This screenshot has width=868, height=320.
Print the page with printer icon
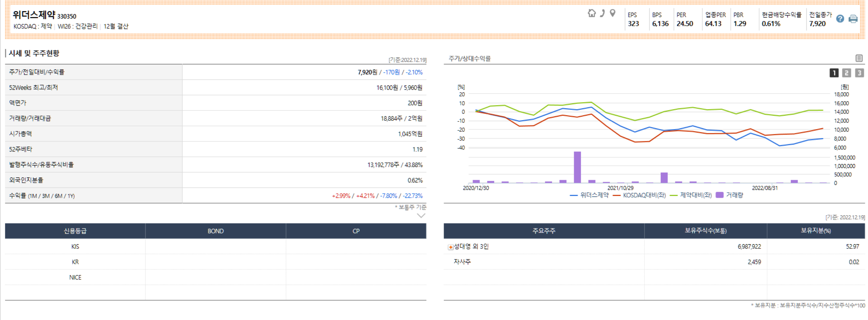click(853, 19)
